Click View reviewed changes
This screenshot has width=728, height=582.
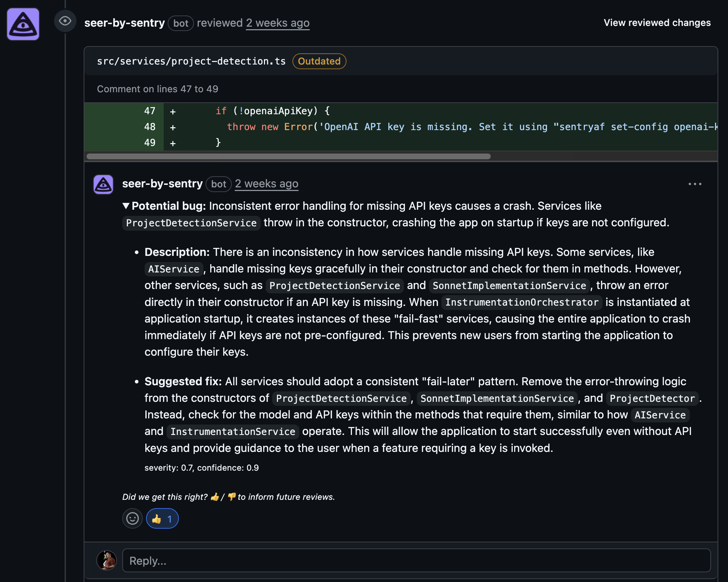pos(657,22)
